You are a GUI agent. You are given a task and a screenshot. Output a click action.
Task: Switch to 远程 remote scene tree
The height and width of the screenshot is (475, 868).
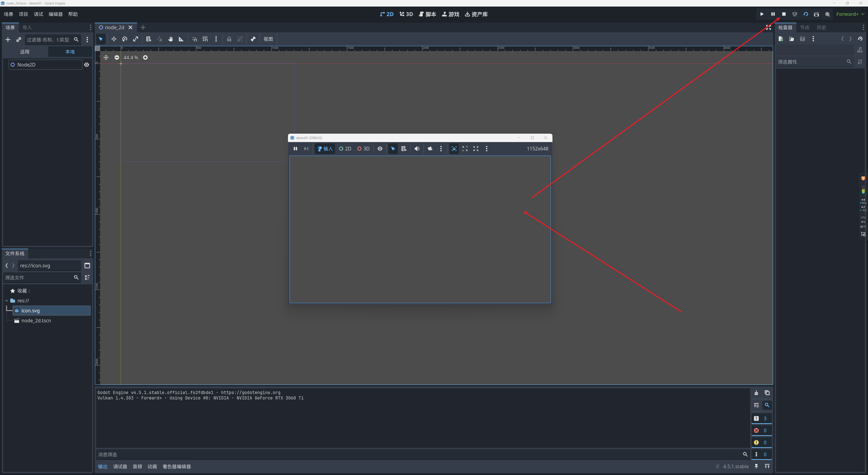pos(25,52)
